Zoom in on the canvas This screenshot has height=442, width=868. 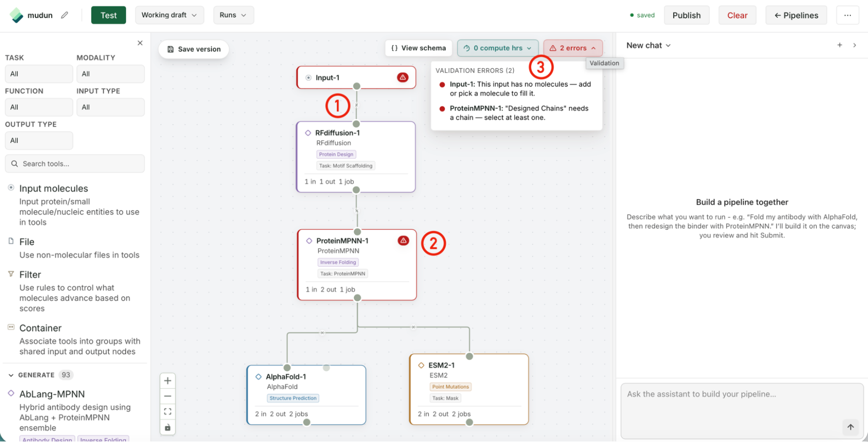[168, 381]
